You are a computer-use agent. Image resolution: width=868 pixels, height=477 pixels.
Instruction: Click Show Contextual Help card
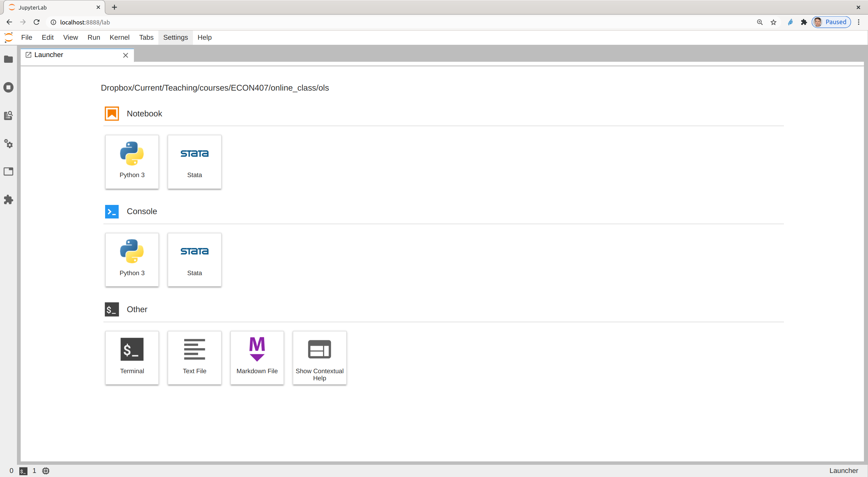click(x=319, y=358)
